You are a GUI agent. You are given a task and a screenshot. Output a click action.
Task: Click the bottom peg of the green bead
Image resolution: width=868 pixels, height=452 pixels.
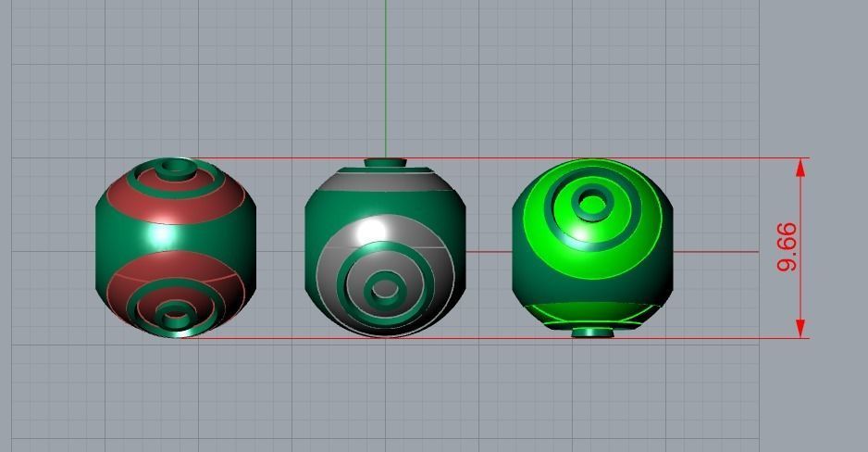(x=593, y=333)
